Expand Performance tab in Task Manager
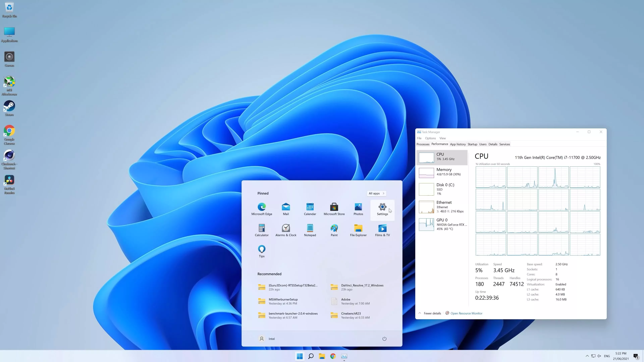The height and width of the screenshot is (362, 644). pos(439,144)
